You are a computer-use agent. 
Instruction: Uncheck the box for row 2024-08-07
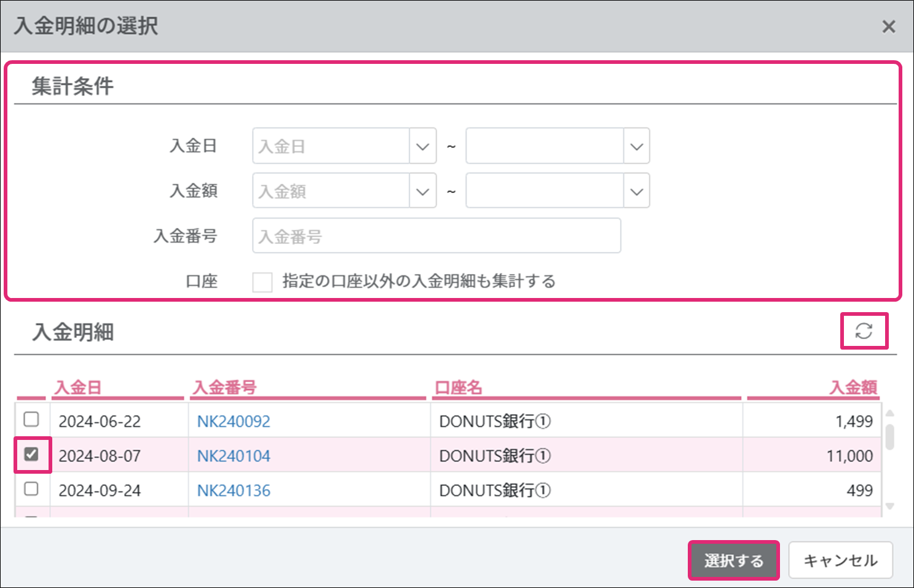pos(31,455)
